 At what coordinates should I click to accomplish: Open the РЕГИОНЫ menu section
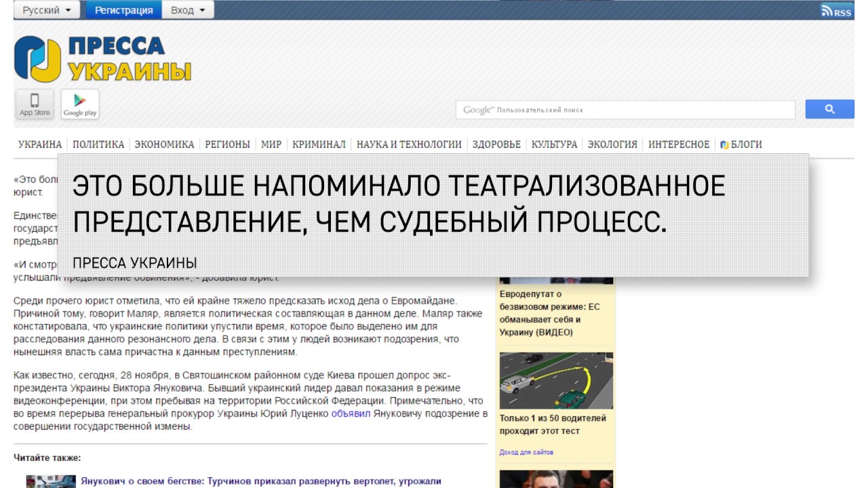[228, 144]
